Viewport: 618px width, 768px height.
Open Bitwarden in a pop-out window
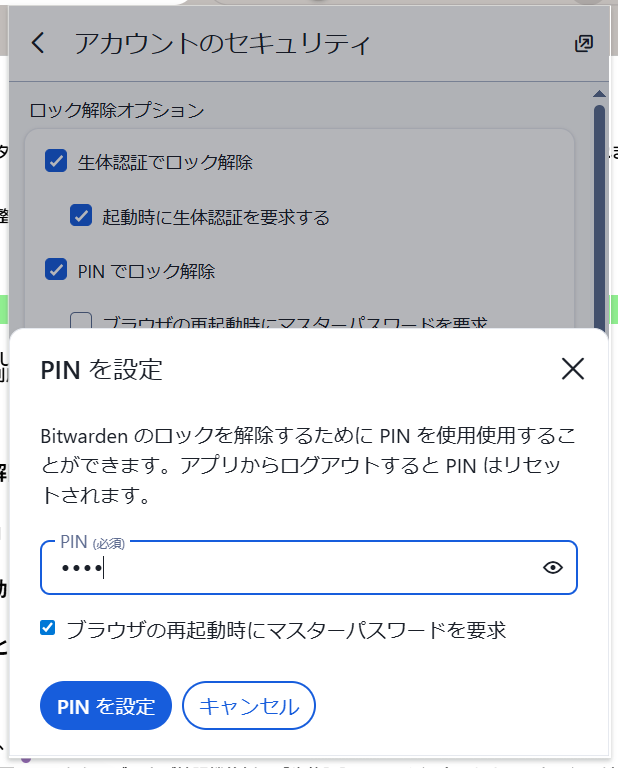point(584,43)
